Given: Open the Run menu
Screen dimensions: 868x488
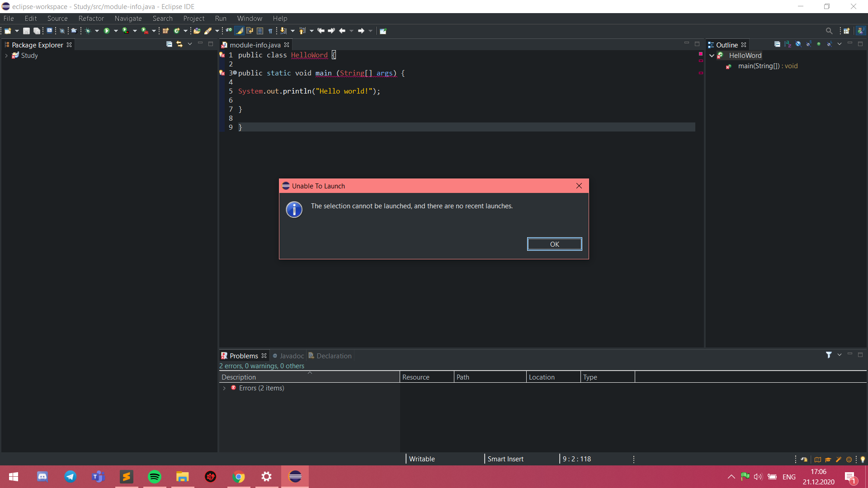Looking at the screenshot, I should click(x=221, y=19).
